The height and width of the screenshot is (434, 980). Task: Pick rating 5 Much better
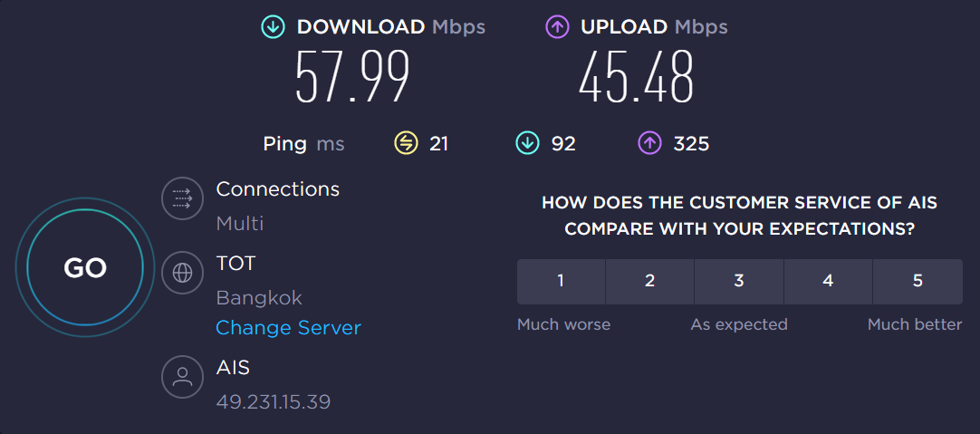[918, 282]
